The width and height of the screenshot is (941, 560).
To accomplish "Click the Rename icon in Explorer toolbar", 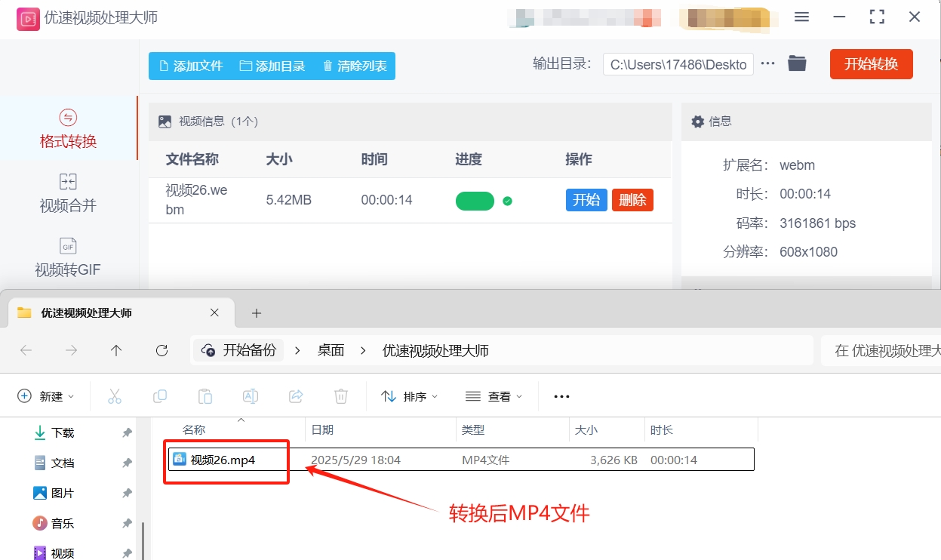I will tap(251, 396).
